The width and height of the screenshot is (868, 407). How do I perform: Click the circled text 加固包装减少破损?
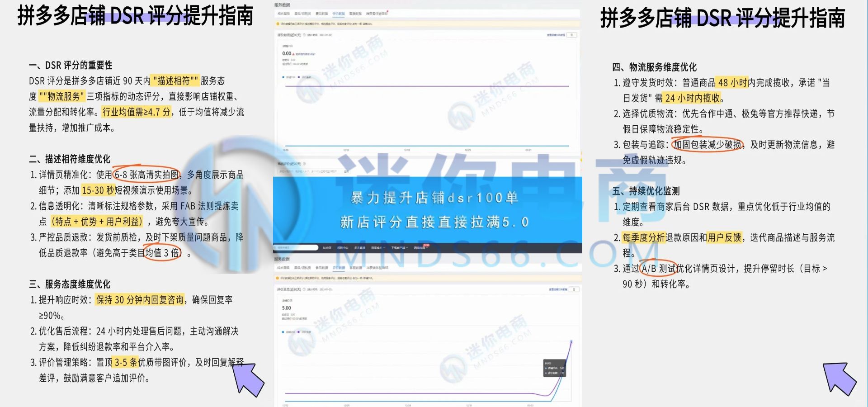pos(708,145)
